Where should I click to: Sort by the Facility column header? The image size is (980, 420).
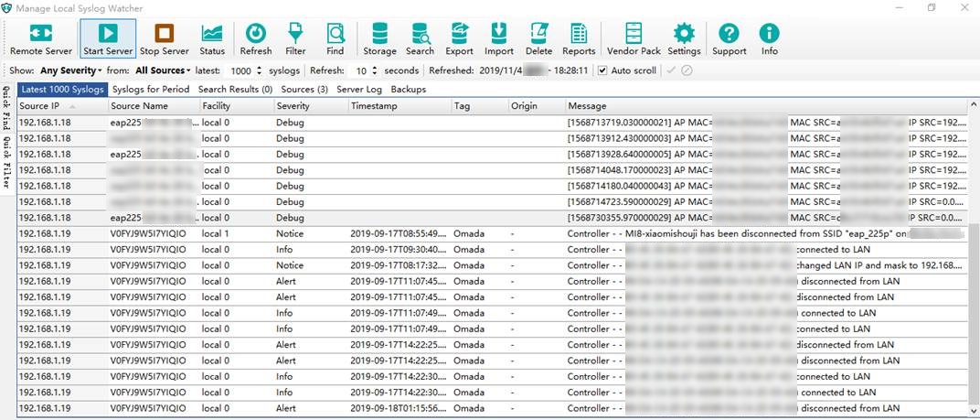(237, 106)
